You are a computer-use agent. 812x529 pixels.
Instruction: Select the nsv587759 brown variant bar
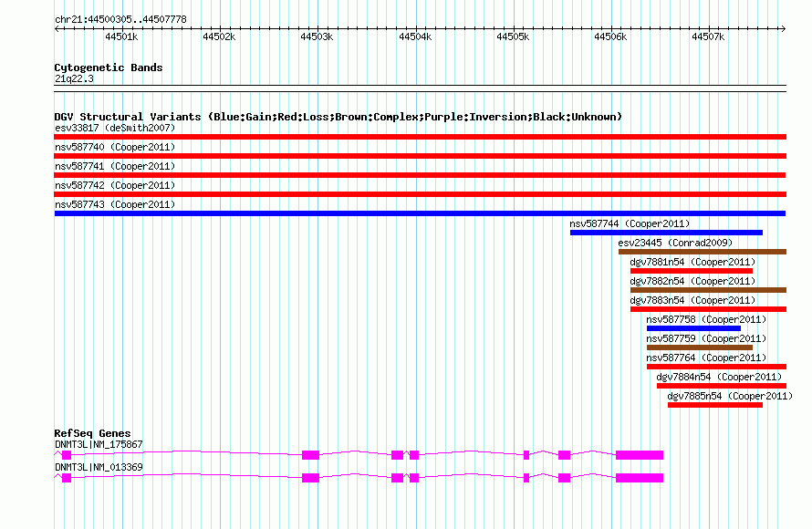699,347
